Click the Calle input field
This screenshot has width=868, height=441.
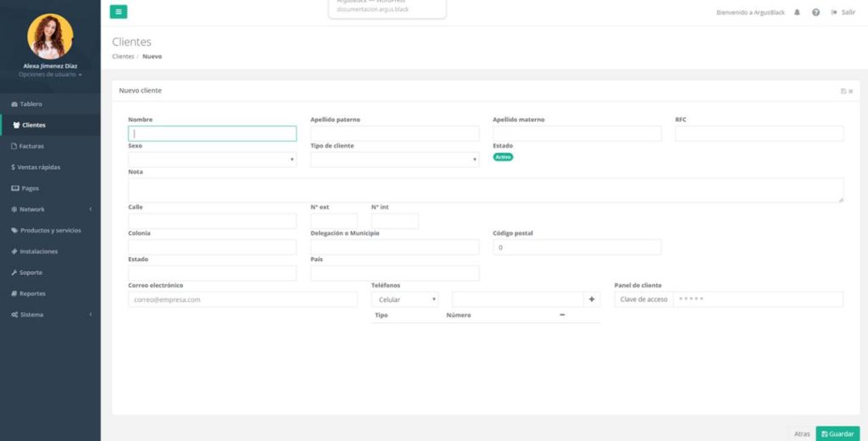click(213, 221)
